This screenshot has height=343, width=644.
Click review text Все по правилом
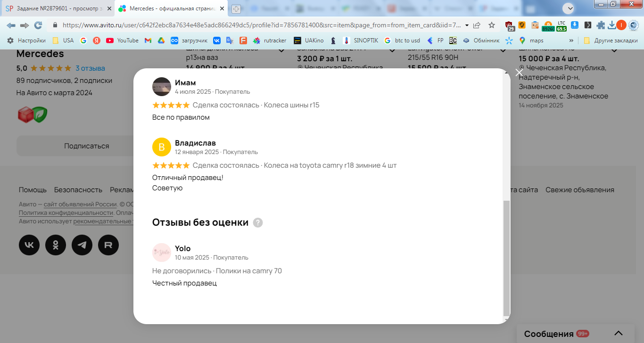181,117
